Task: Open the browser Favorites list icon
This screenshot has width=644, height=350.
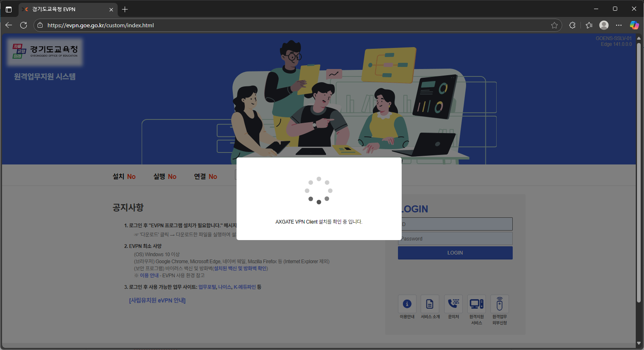Action: [x=589, y=25]
